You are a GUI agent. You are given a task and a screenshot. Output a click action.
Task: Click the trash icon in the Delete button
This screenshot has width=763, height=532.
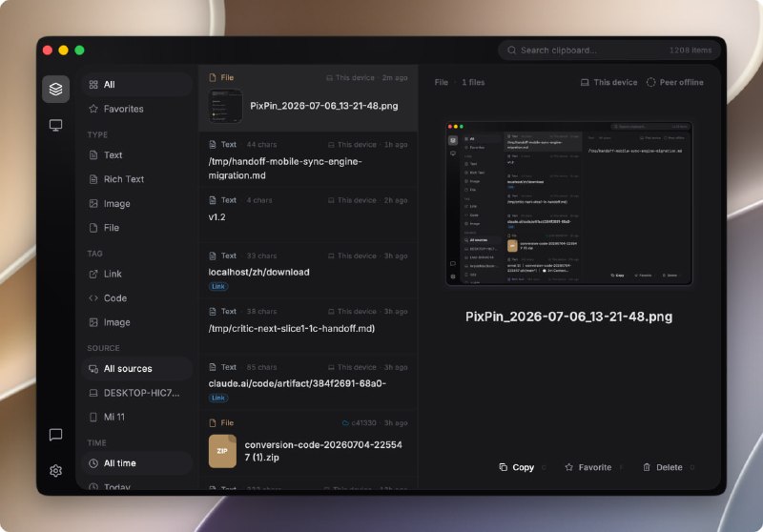(x=647, y=467)
